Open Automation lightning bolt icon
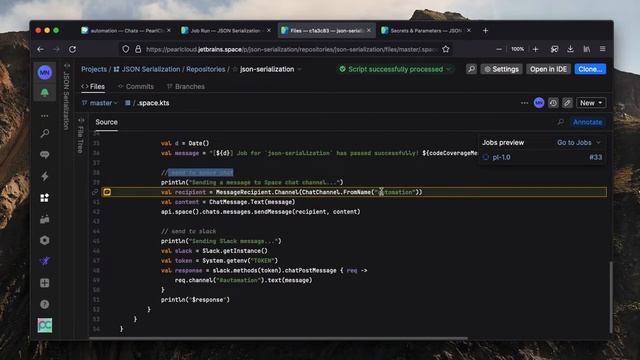 (x=44, y=176)
